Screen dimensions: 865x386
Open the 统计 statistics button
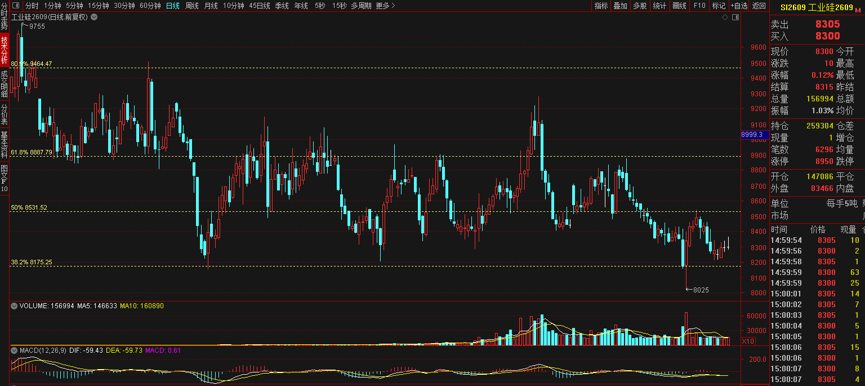[x=659, y=6]
